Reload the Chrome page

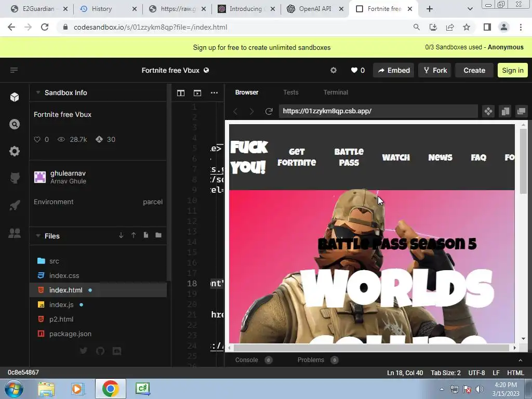(x=45, y=27)
